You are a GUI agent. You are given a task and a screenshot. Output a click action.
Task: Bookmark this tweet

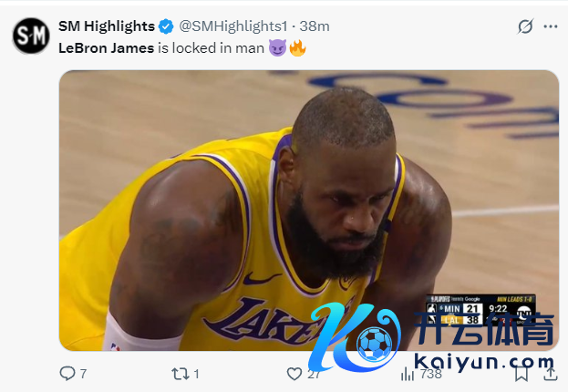521,373
